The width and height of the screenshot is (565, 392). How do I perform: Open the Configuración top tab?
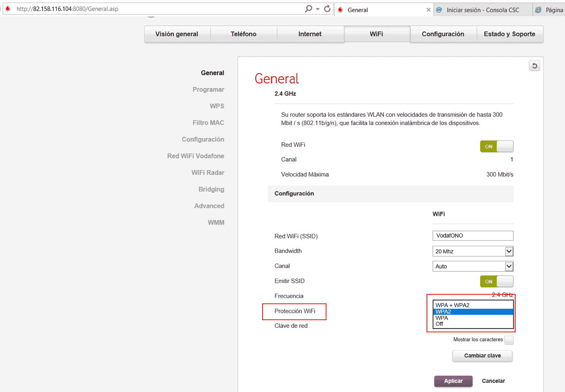[x=443, y=34]
